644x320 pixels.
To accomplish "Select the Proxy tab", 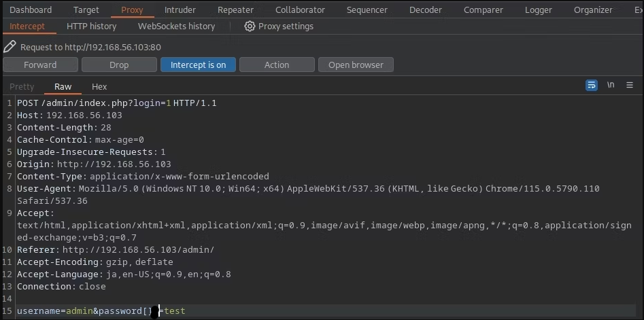I will click(132, 10).
